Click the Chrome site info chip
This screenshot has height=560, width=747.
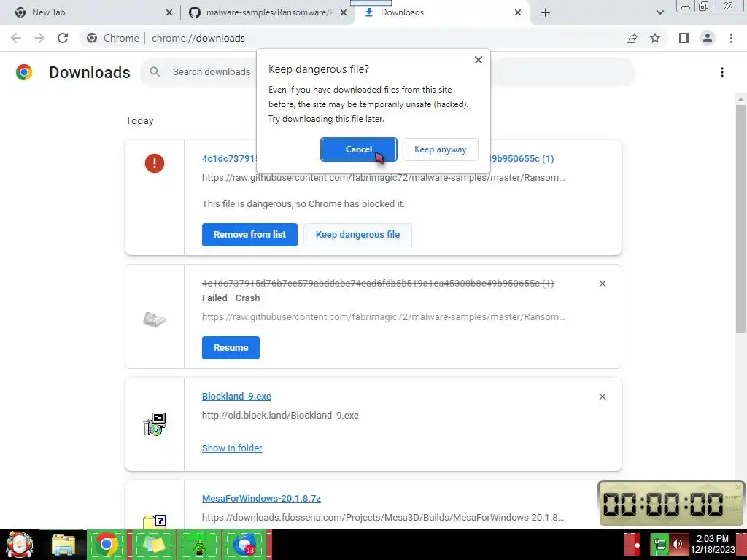(113, 38)
